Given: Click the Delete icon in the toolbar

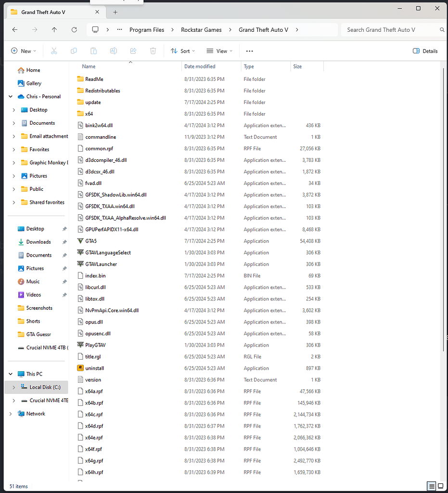Looking at the screenshot, I should coord(153,51).
